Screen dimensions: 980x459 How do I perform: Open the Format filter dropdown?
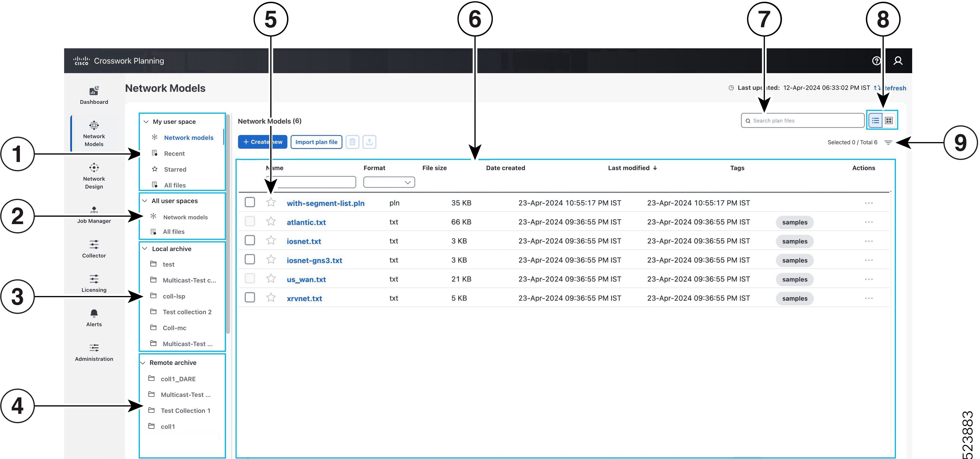pos(389,182)
